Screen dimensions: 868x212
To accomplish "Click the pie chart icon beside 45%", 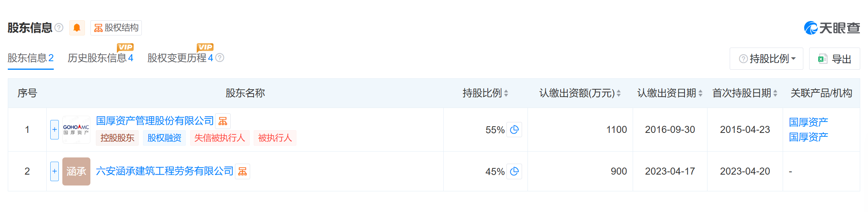I will [x=514, y=171].
